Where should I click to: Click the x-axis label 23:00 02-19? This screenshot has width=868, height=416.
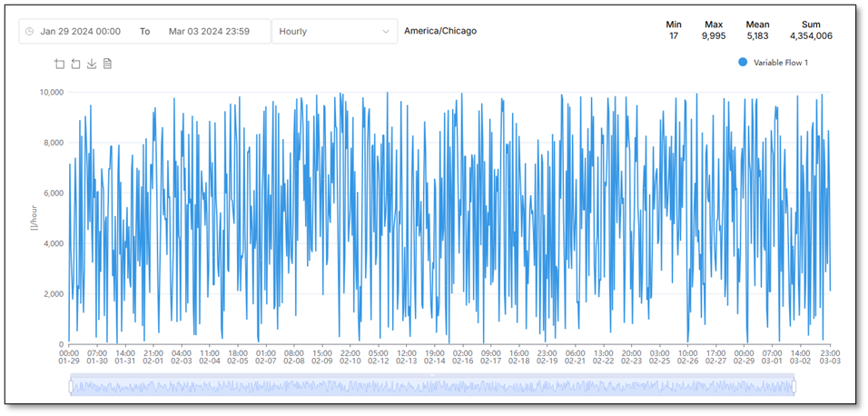(x=547, y=357)
